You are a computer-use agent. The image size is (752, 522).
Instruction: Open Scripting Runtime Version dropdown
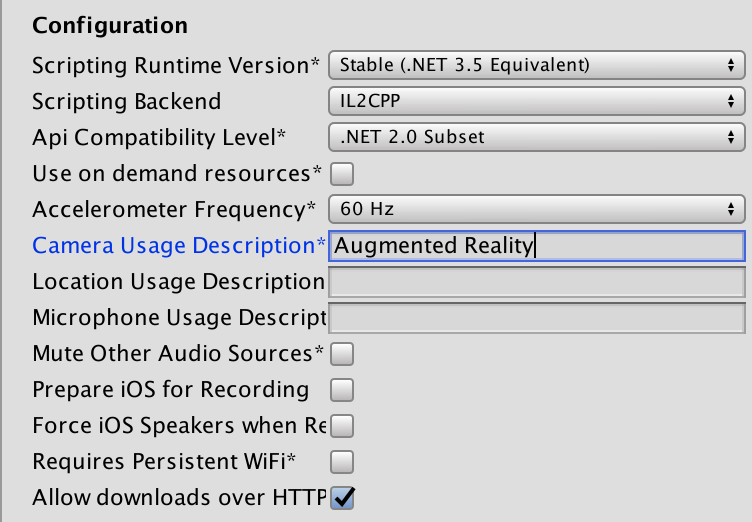536,65
